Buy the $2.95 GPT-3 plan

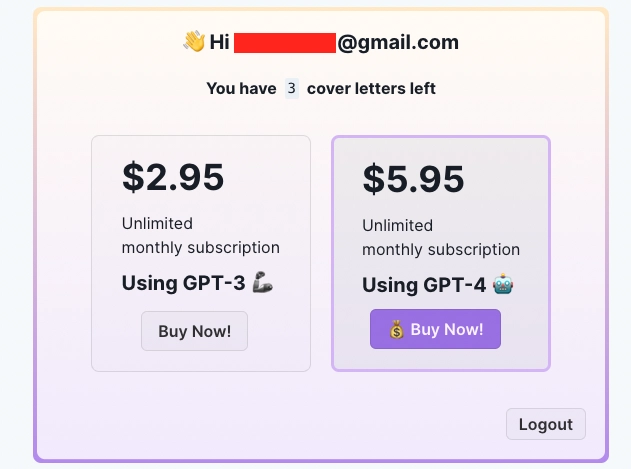click(x=194, y=331)
